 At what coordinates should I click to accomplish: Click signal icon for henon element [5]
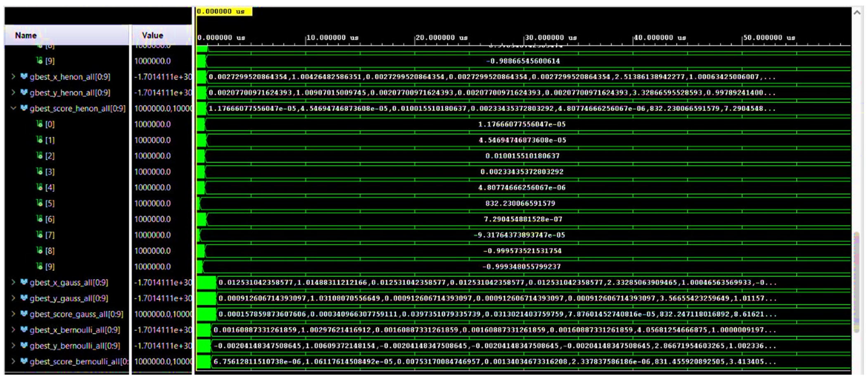[x=39, y=203]
